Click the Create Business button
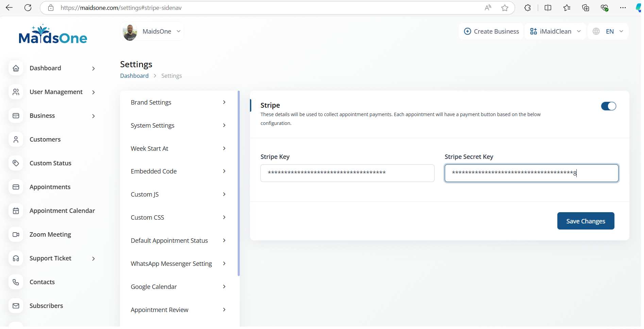 coord(491,32)
